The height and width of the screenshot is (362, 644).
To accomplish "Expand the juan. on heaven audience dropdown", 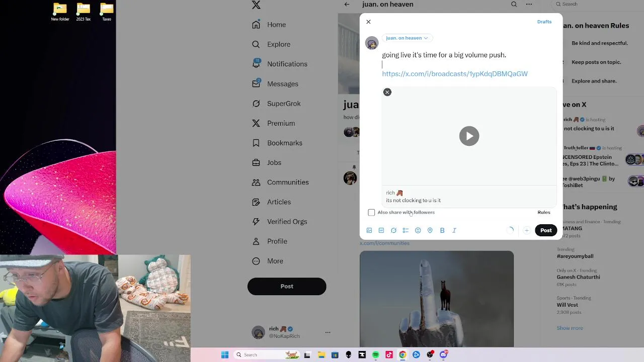I will [x=407, y=38].
